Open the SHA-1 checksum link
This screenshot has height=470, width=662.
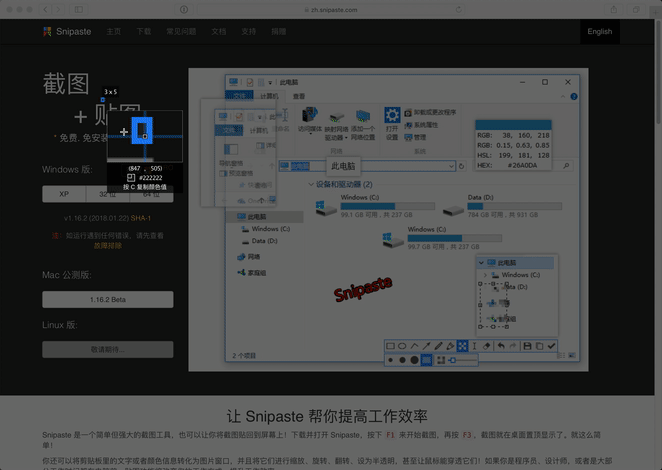tap(141, 218)
